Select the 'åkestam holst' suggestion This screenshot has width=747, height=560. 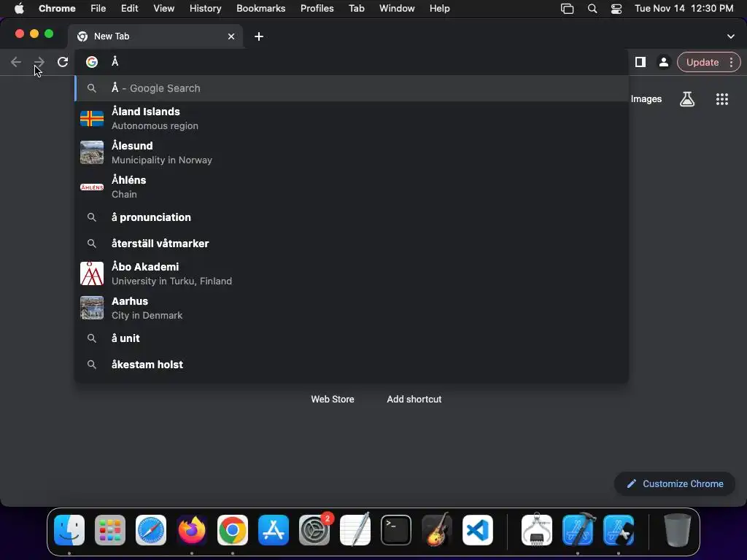coord(352,365)
